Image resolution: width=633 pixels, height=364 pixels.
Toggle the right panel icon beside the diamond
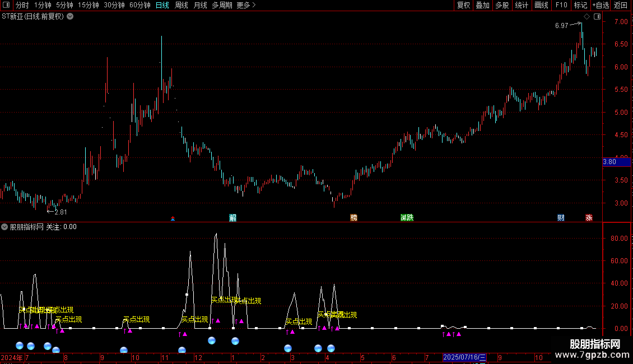tap(598, 17)
